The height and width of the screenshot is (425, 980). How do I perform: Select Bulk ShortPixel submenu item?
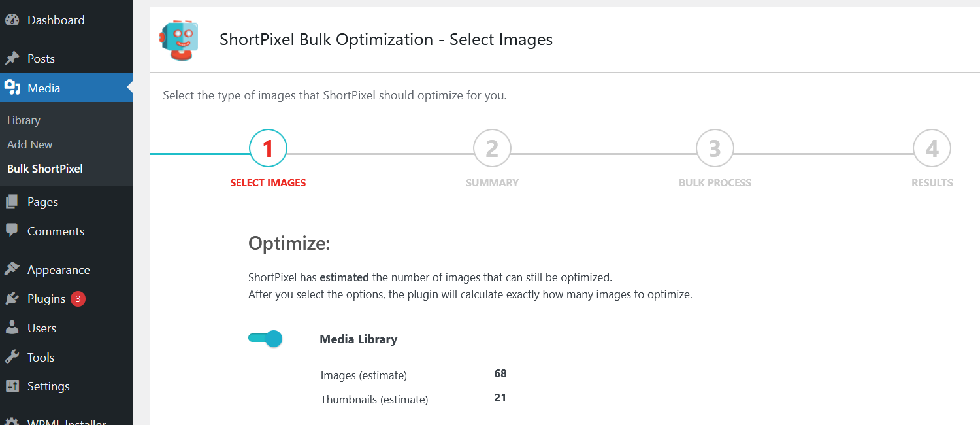44,169
